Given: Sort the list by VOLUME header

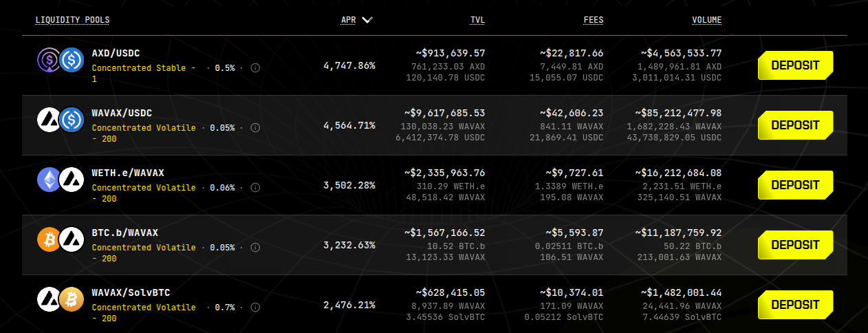Looking at the screenshot, I should (x=707, y=20).
